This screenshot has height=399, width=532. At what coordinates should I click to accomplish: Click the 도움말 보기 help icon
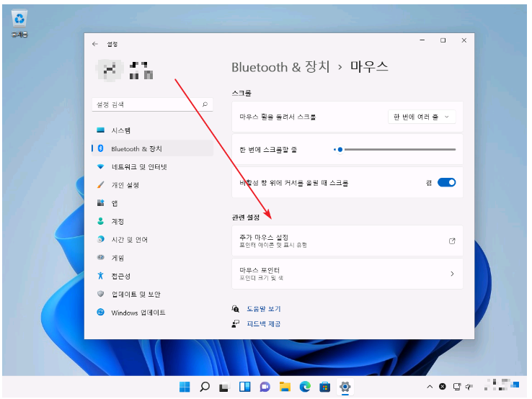click(x=236, y=309)
